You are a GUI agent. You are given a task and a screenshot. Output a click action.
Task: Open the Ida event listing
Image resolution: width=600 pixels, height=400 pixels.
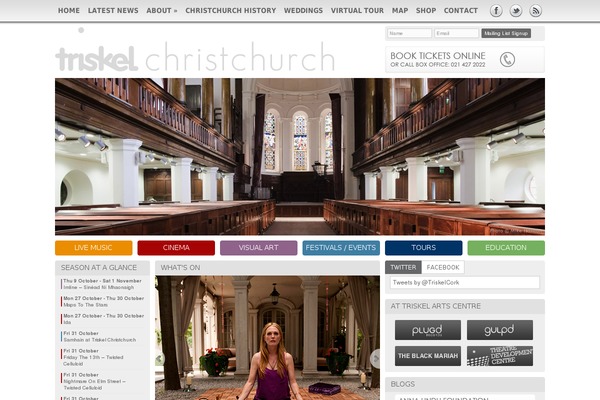click(103, 319)
